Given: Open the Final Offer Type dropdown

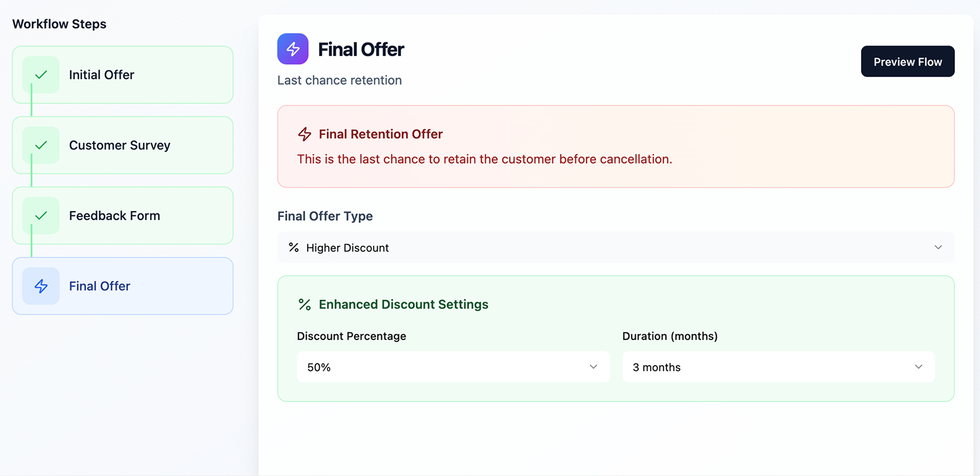Looking at the screenshot, I should (x=615, y=247).
